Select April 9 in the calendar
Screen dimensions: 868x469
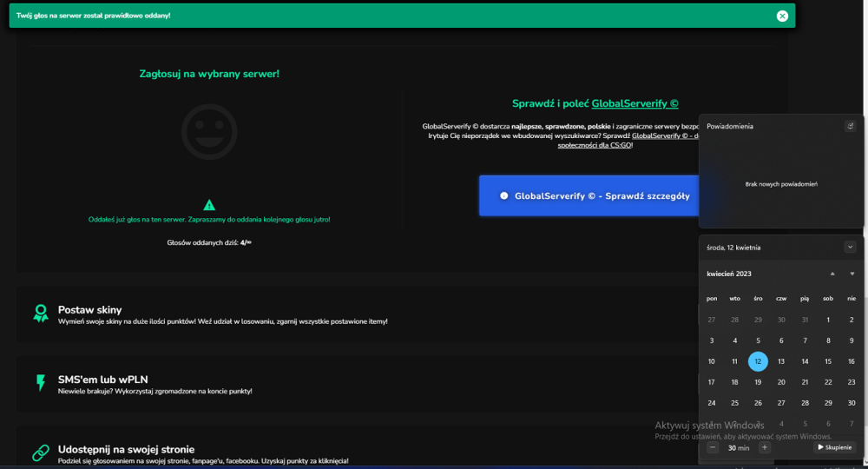tap(852, 340)
